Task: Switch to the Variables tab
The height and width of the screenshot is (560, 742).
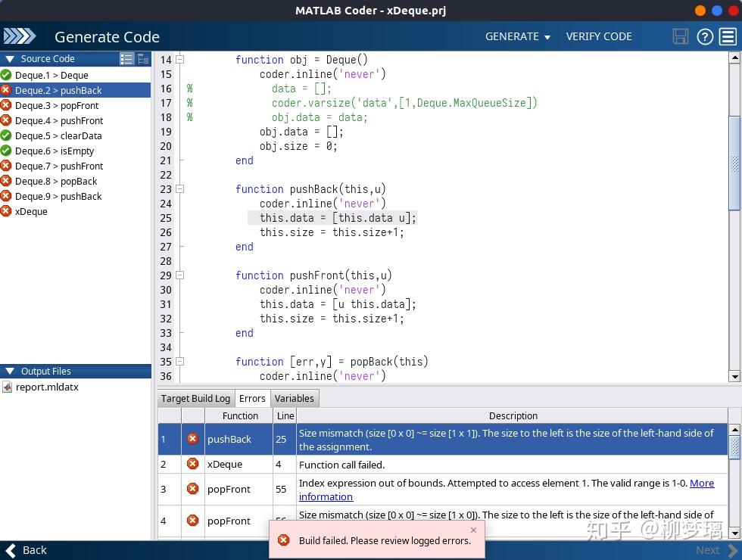Action: pos(295,398)
